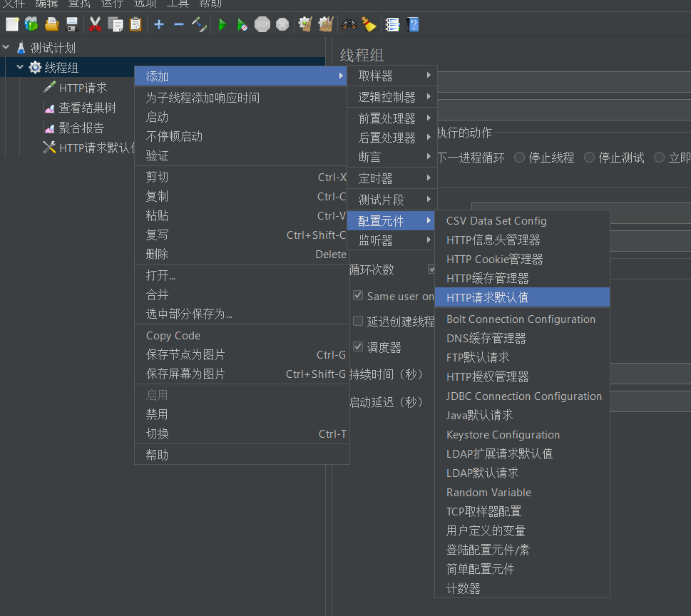Click the binoculars Search icon

(x=349, y=24)
